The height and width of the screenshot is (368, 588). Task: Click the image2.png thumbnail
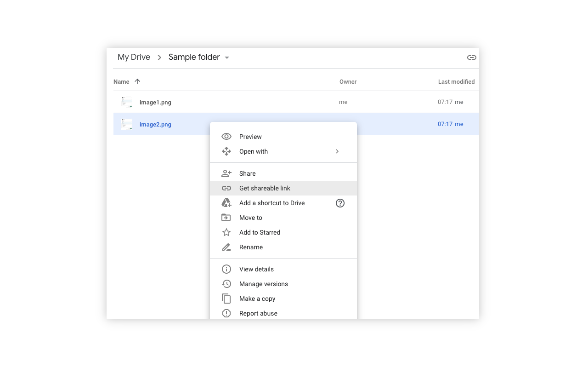tap(127, 124)
